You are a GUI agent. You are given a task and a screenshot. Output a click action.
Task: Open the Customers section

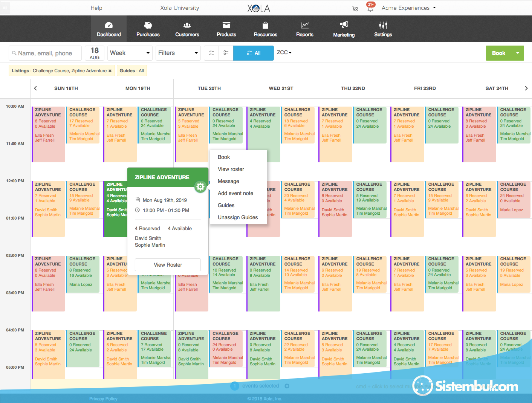tap(187, 29)
